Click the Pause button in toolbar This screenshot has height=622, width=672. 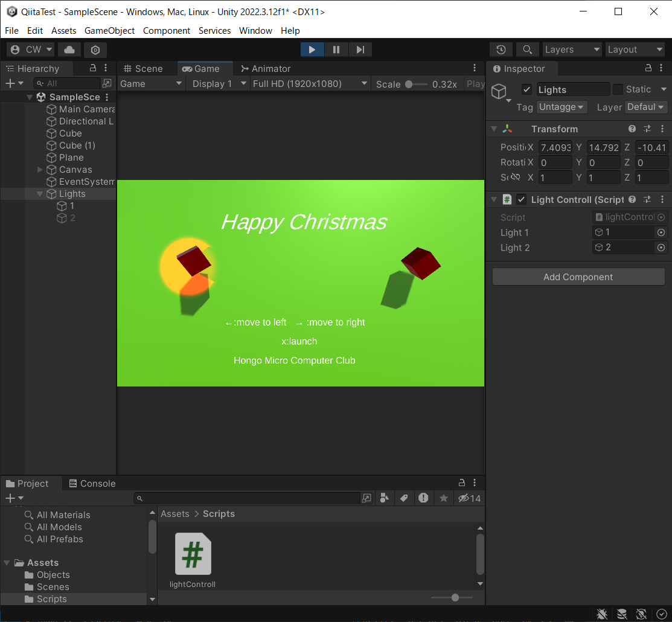click(x=336, y=50)
